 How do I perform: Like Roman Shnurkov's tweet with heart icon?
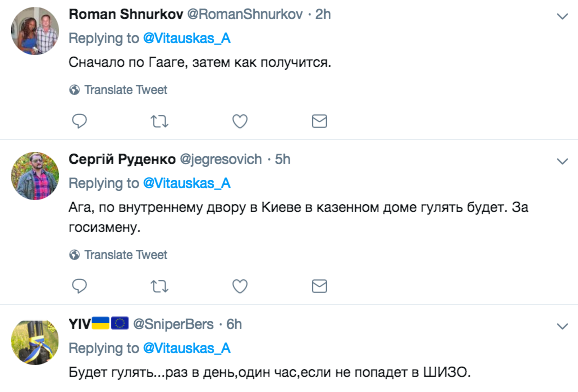click(240, 121)
